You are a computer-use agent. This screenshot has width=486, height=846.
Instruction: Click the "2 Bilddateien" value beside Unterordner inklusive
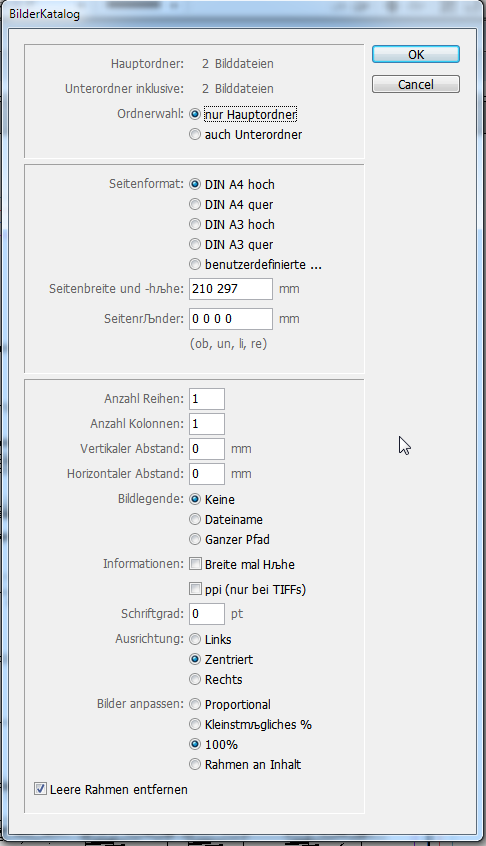[237, 88]
